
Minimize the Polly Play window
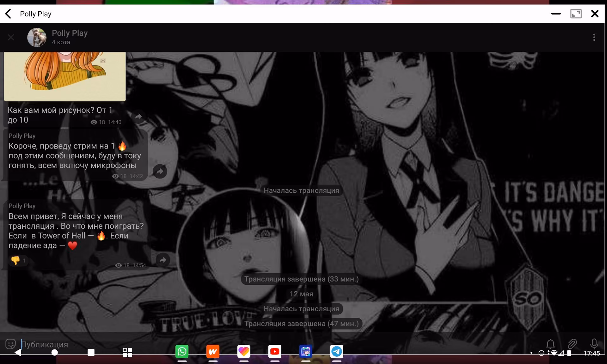click(x=556, y=14)
